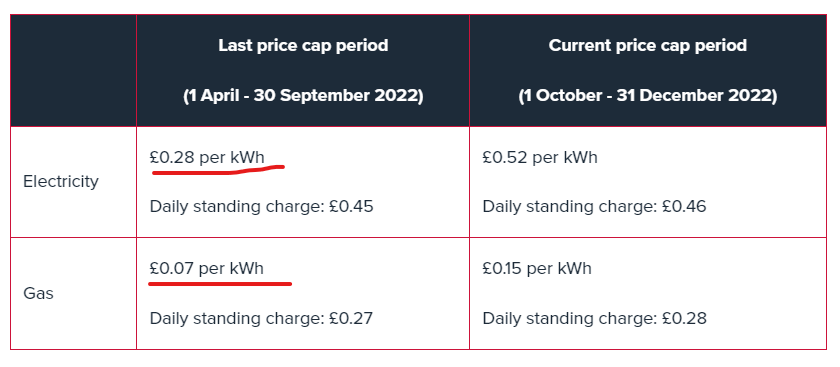
Task: Click the gas daily standing charge £0.27
Action: (261, 318)
